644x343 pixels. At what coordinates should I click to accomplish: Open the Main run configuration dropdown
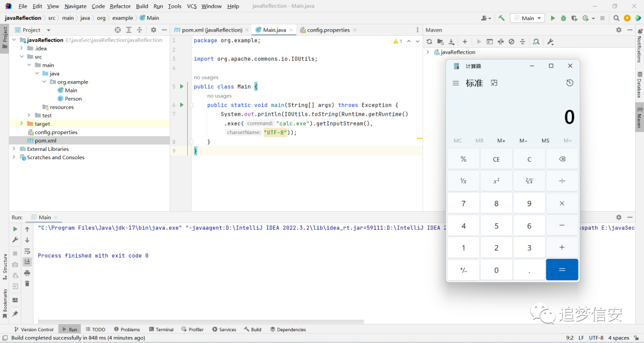(x=528, y=18)
